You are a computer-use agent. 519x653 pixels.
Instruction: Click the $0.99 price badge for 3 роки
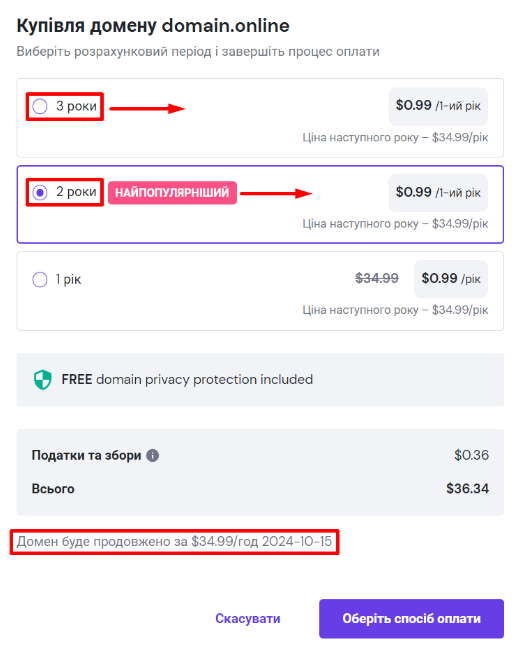pos(438,106)
